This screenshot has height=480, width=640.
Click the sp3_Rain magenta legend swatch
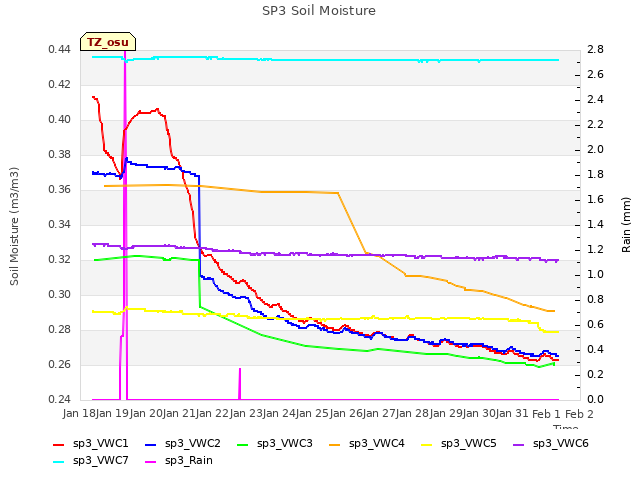point(151,462)
